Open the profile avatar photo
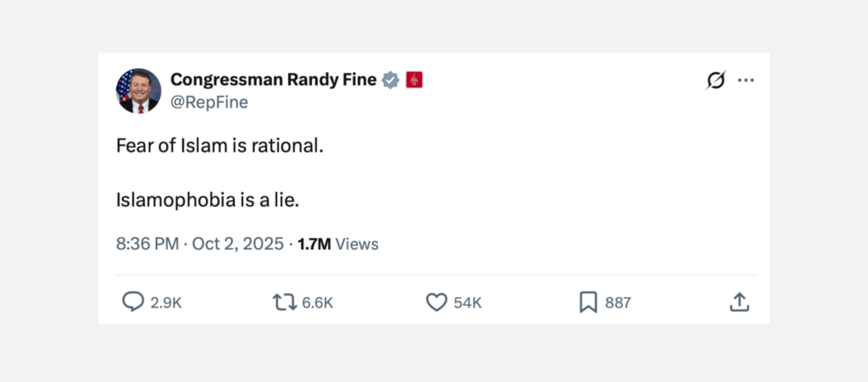This screenshot has height=382, width=868. [x=138, y=91]
